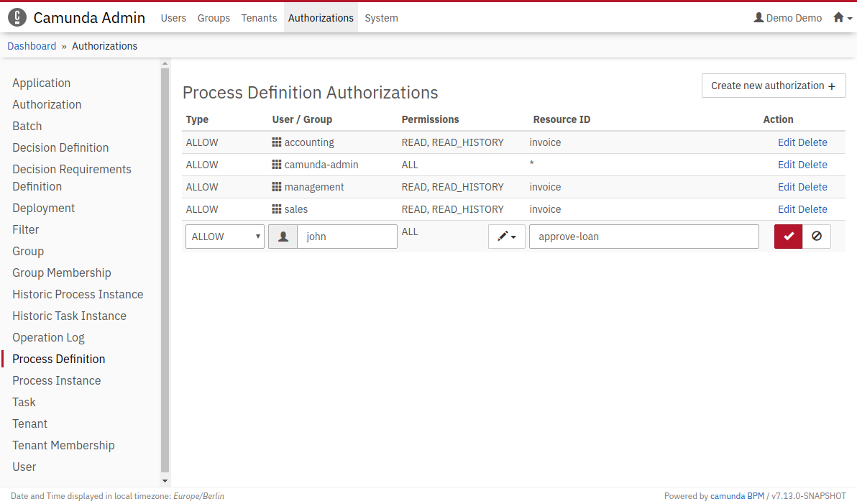Image resolution: width=857 pixels, height=504 pixels.
Task: Open the pencil permissions edit dropdown
Action: click(x=506, y=237)
